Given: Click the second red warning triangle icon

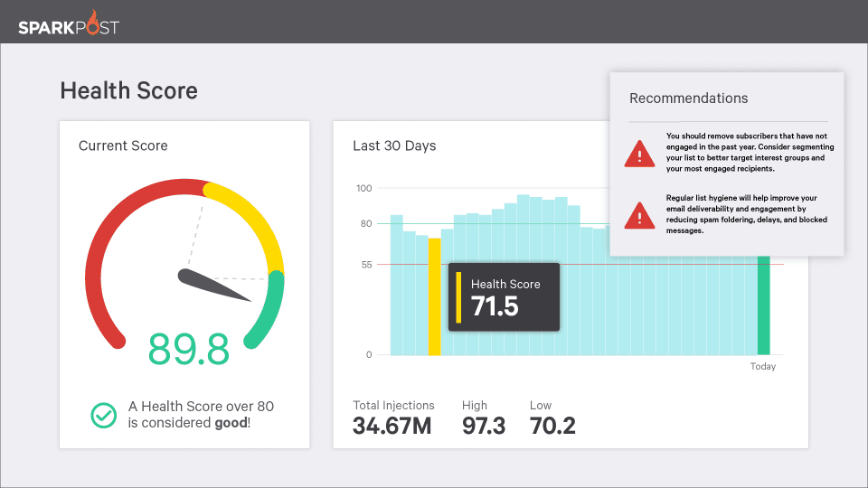Looking at the screenshot, I should point(639,215).
